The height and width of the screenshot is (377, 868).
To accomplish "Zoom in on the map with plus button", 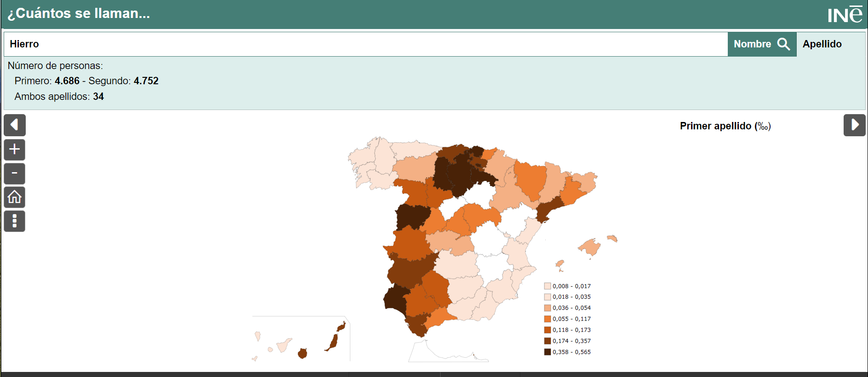I will point(15,150).
